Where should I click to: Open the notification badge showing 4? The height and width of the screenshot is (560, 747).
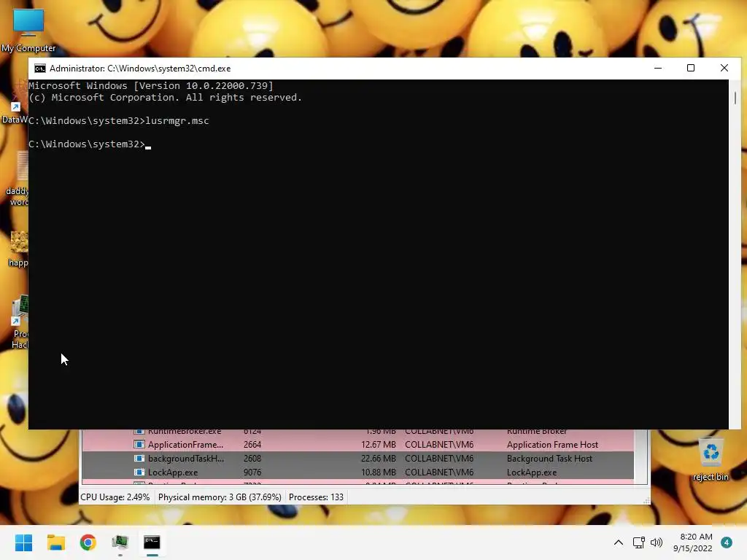pos(727,542)
